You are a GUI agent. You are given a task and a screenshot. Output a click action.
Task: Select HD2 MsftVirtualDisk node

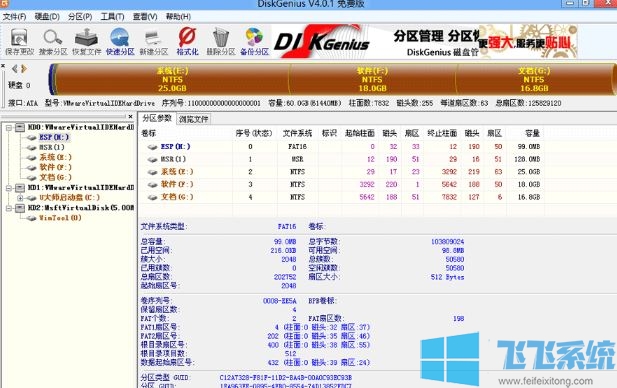[81, 207]
